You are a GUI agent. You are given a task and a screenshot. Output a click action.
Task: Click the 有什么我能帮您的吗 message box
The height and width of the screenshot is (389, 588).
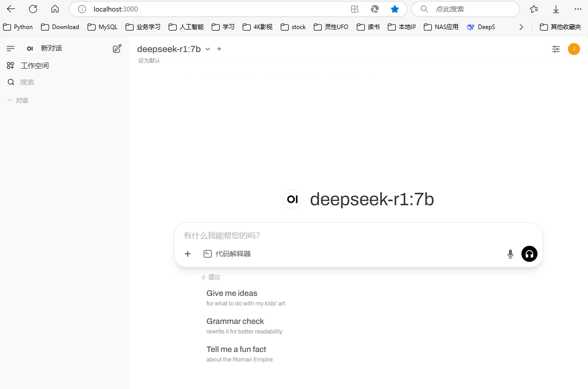(x=358, y=236)
